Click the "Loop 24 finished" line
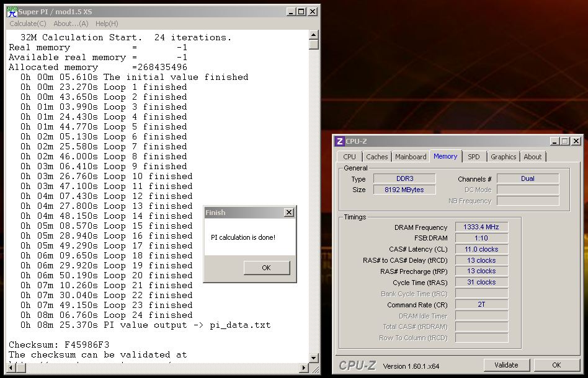Screen dimensions: 588x378 click(107, 315)
